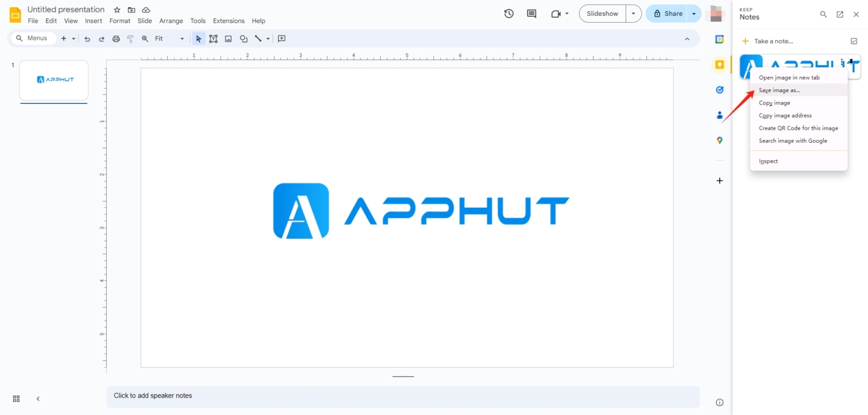Click the Paint format tool
Viewport: 868px width, 415px height.
[x=130, y=38]
